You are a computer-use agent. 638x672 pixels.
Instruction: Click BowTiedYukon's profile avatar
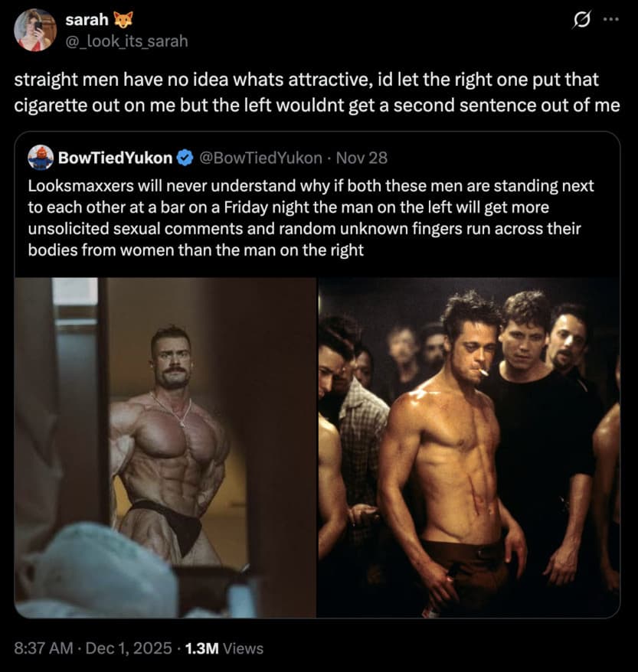pyautogui.click(x=41, y=158)
